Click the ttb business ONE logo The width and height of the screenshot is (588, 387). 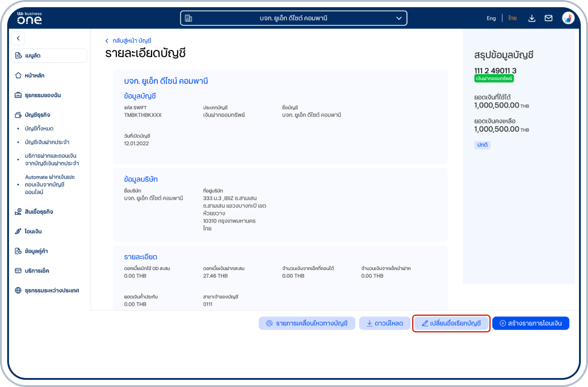pos(30,18)
